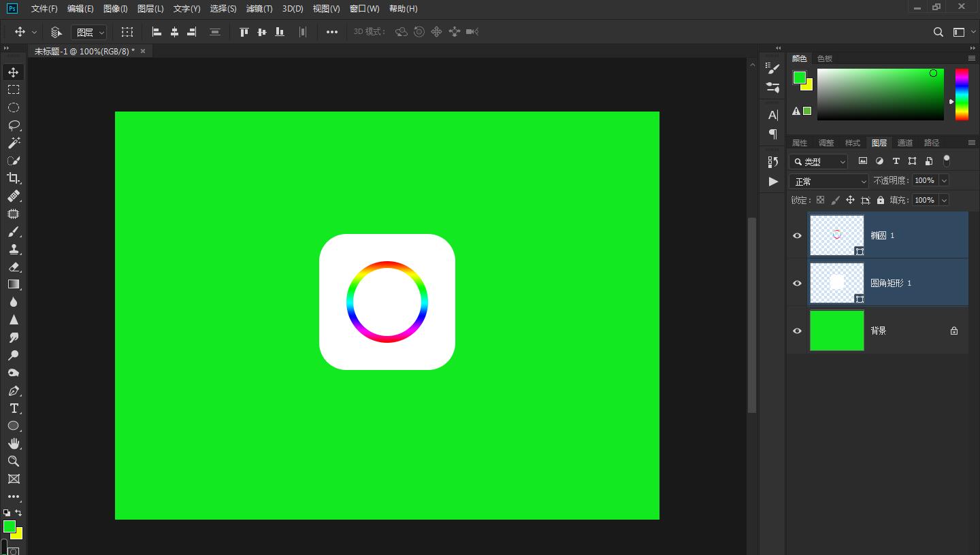Click the search button in options bar
This screenshot has width=980, height=555.
point(938,32)
